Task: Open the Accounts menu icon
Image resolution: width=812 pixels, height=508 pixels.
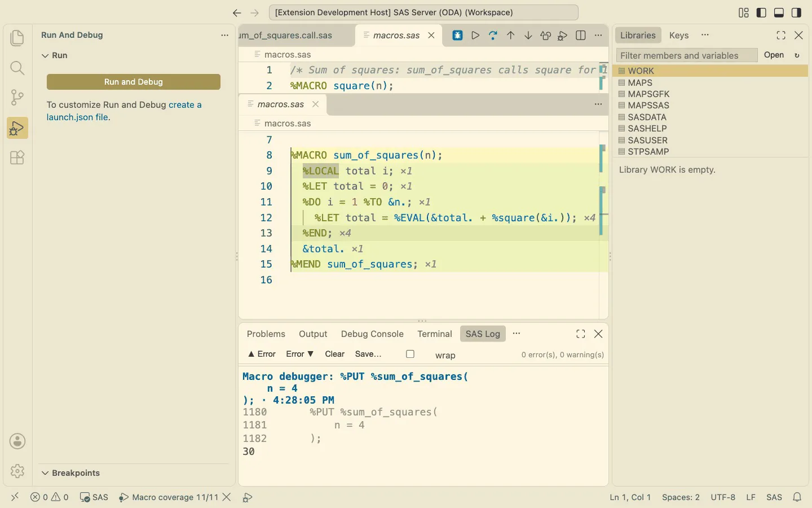Action: pyautogui.click(x=17, y=441)
